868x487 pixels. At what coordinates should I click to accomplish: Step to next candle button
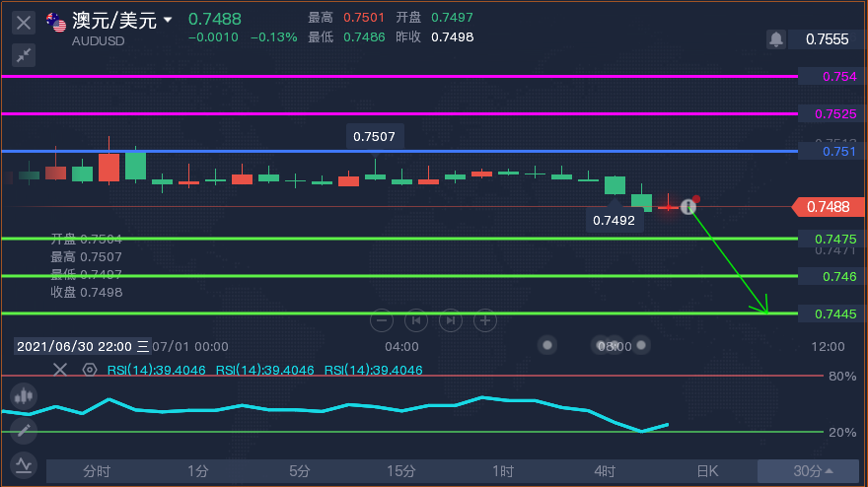point(451,320)
